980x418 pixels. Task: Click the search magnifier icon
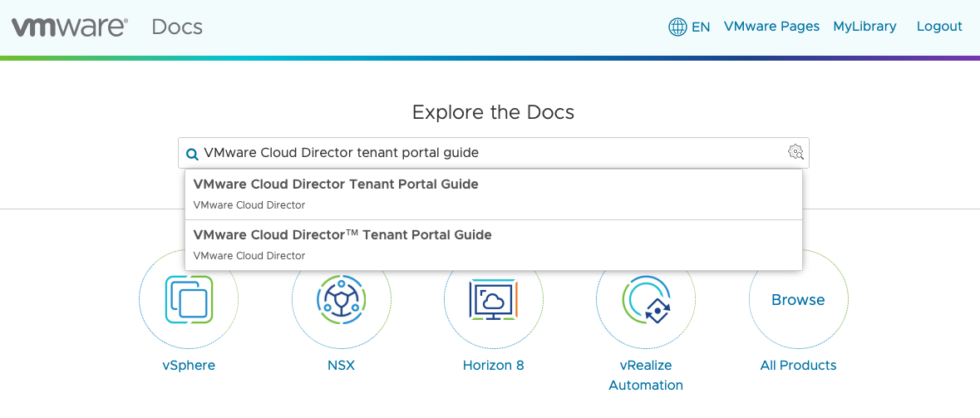[x=193, y=154]
